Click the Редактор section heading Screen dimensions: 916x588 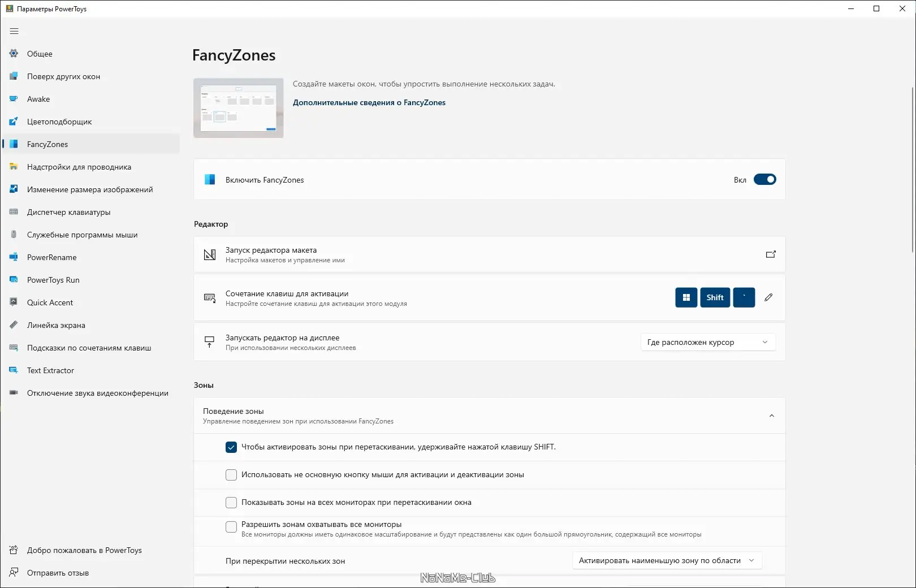(211, 224)
